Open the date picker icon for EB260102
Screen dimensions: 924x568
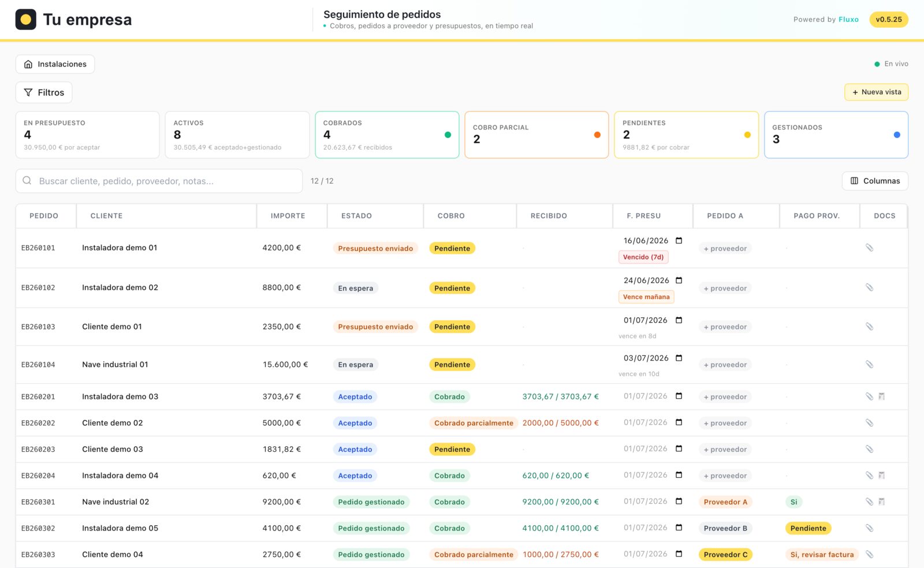click(679, 280)
